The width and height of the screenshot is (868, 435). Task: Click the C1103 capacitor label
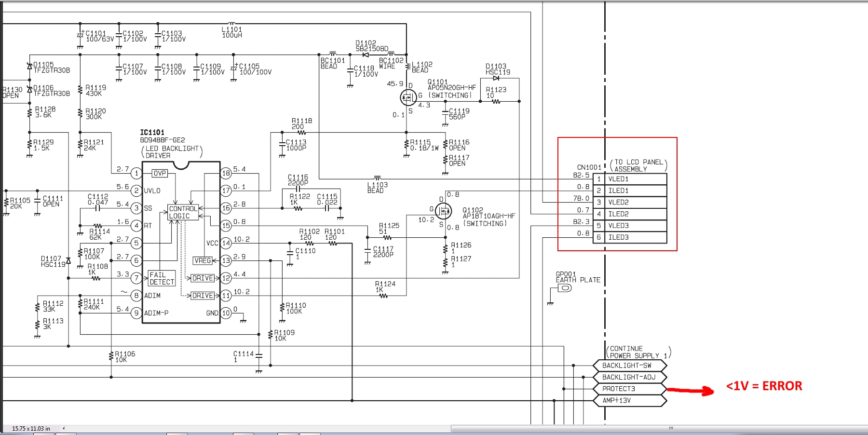click(174, 36)
